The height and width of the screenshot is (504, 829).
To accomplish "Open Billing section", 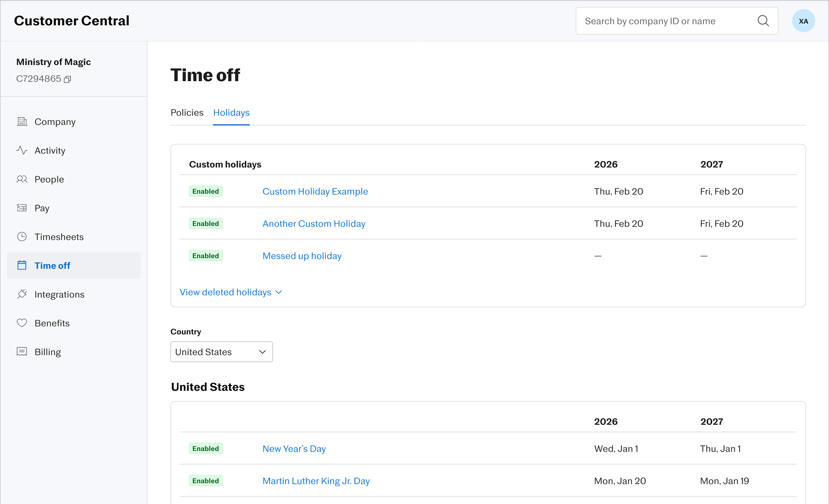I will [74, 351].
